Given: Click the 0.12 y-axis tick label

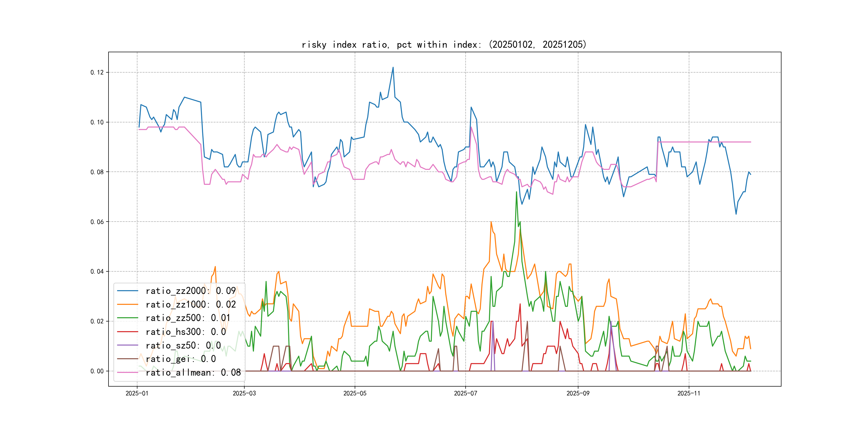Looking at the screenshot, I should coord(97,72).
